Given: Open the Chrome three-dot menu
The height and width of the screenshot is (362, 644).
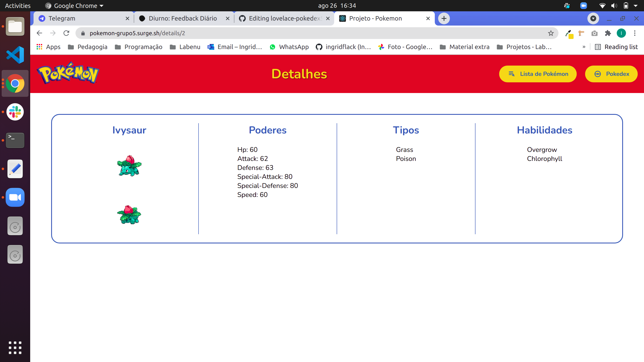Looking at the screenshot, I should 635,33.
